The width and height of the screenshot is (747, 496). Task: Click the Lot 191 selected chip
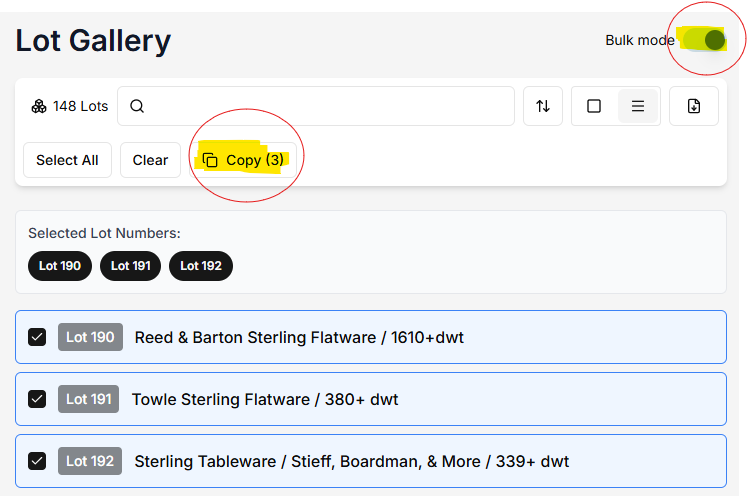click(132, 266)
